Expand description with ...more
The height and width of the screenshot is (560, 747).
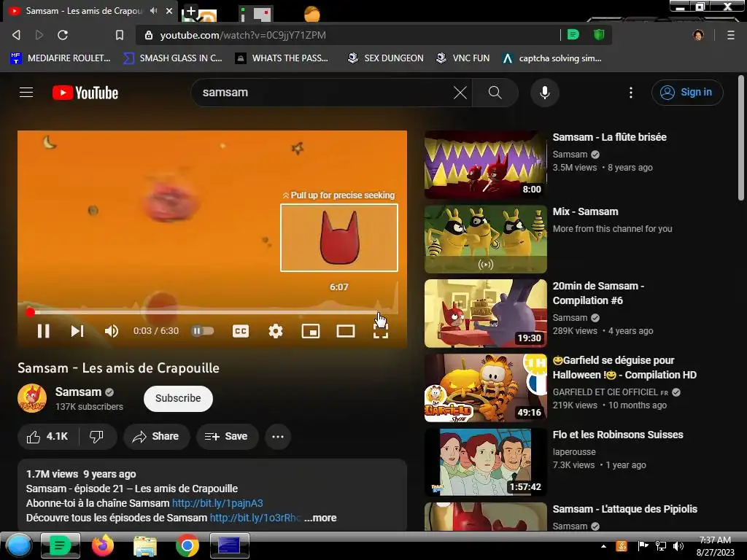point(321,518)
